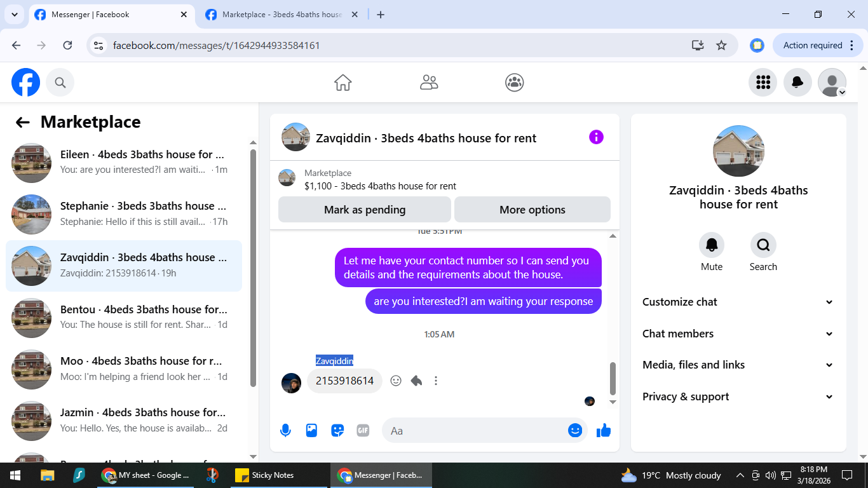Switch to the Marketplace 3beds 4baths tab
This screenshot has height=488, width=868.
click(x=283, y=15)
